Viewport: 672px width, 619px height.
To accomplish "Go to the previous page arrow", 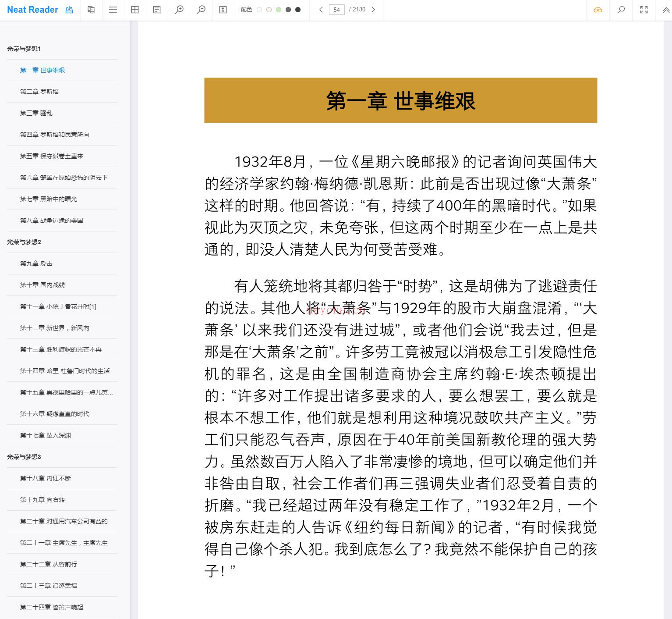I will (321, 10).
